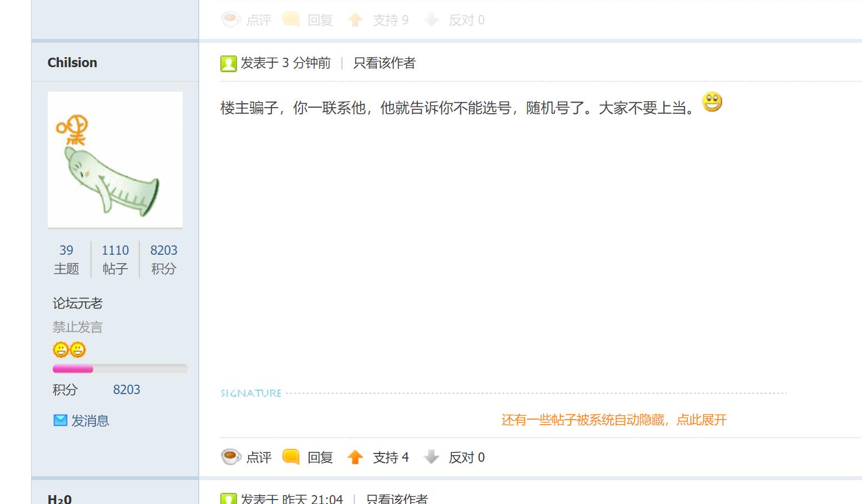The height and width of the screenshot is (504, 862).
Task: Click the gray down arrow 反对 0 icon
Action: pos(431,457)
